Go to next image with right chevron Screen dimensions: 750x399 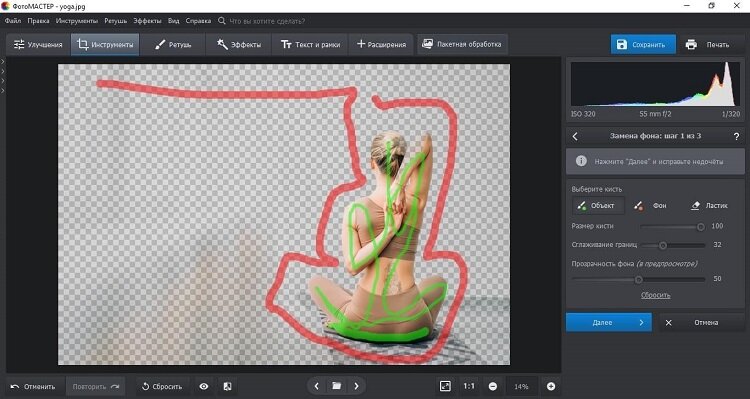(356, 386)
